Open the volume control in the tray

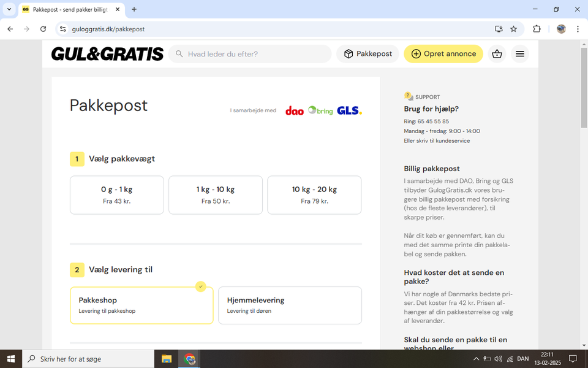pyautogui.click(x=499, y=359)
